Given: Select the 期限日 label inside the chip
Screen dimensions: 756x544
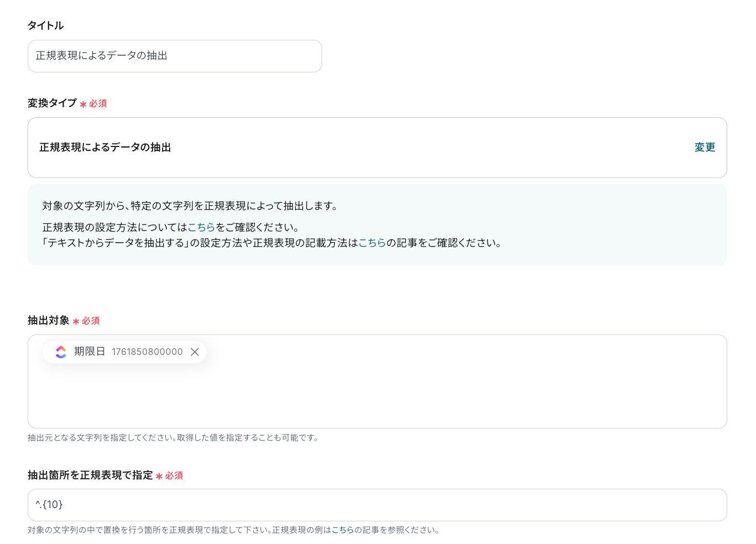Looking at the screenshot, I should pyautogui.click(x=90, y=352).
